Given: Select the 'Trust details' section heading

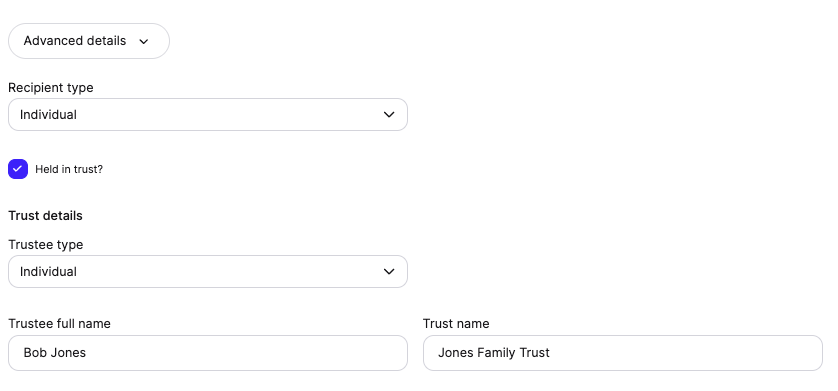Looking at the screenshot, I should tap(45, 216).
